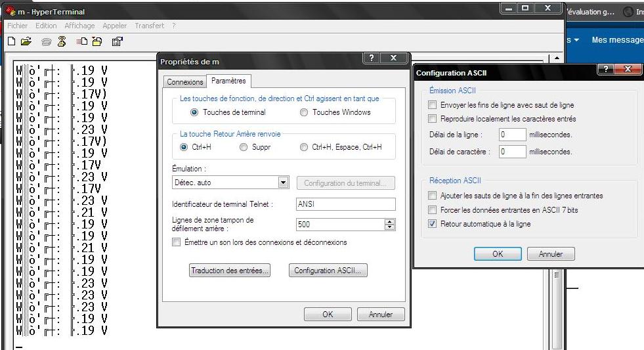This screenshot has height=350, width=644.
Task: Close the Propriétés de m dialog
Action: pos(393,58)
